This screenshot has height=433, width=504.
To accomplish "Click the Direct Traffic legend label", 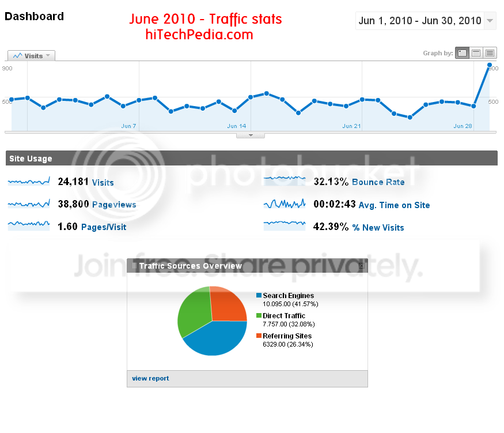I will pyautogui.click(x=284, y=315).
